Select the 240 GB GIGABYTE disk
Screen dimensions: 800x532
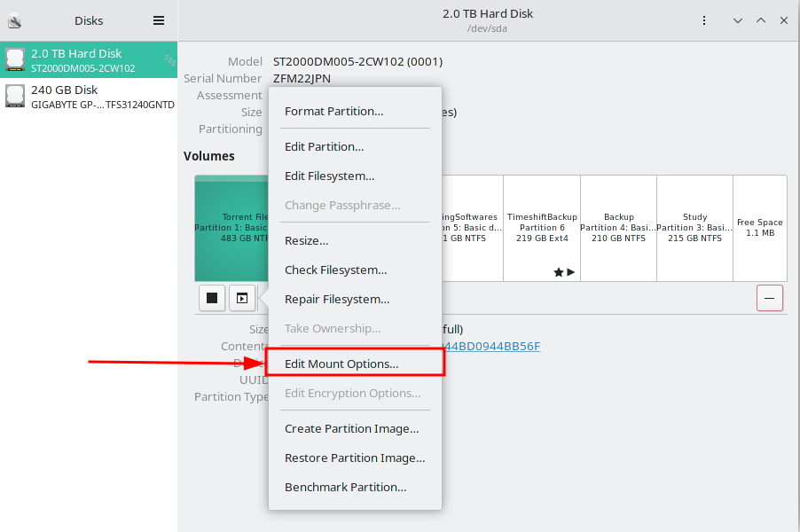click(89, 97)
